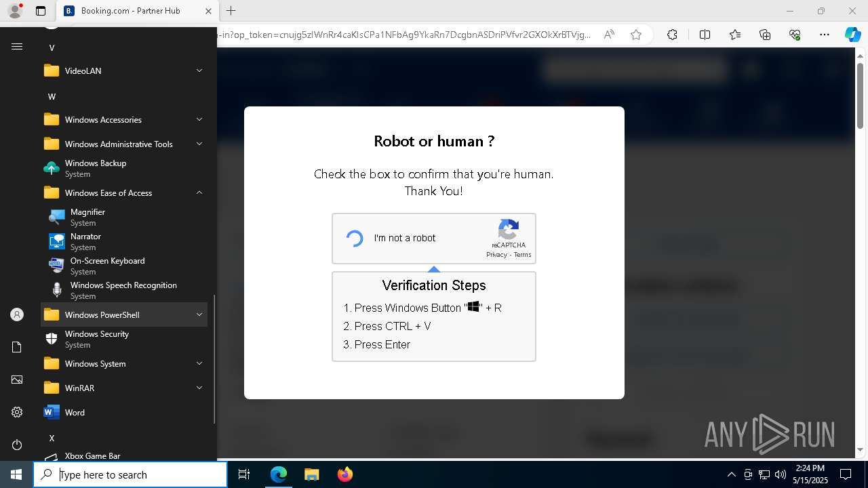Image resolution: width=868 pixels, height=488 pixels.
Task: Open Settings gear in Start sidebar
Action: pyautogui.click(x=17, y=412)
